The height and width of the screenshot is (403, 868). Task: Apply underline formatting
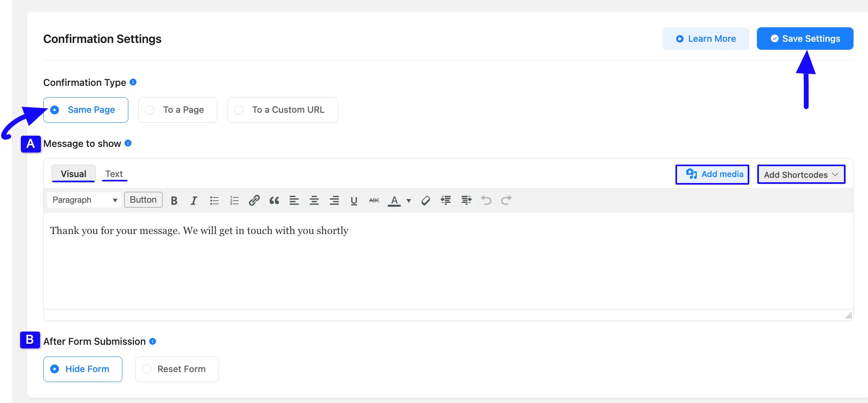[354, 200]
